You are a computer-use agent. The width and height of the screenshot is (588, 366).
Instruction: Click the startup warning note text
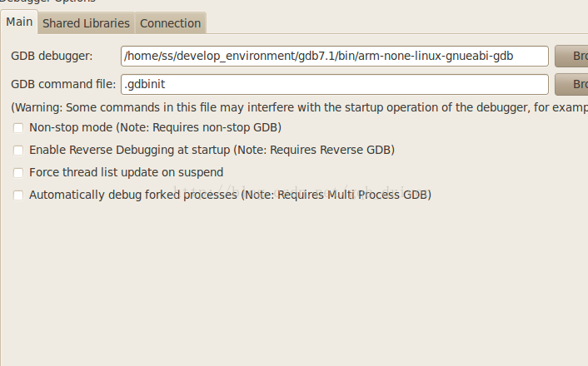coord(299,107)
